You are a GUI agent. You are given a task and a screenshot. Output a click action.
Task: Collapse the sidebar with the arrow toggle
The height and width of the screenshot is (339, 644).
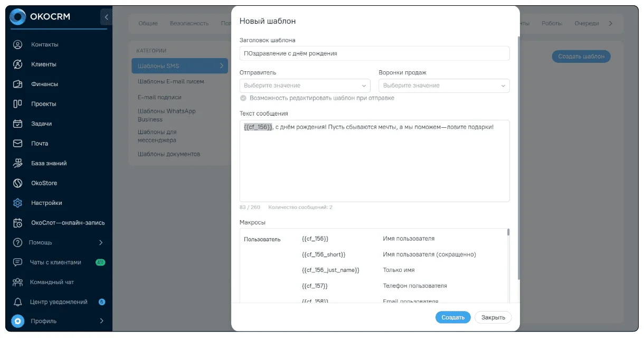[x=106, y=17]
